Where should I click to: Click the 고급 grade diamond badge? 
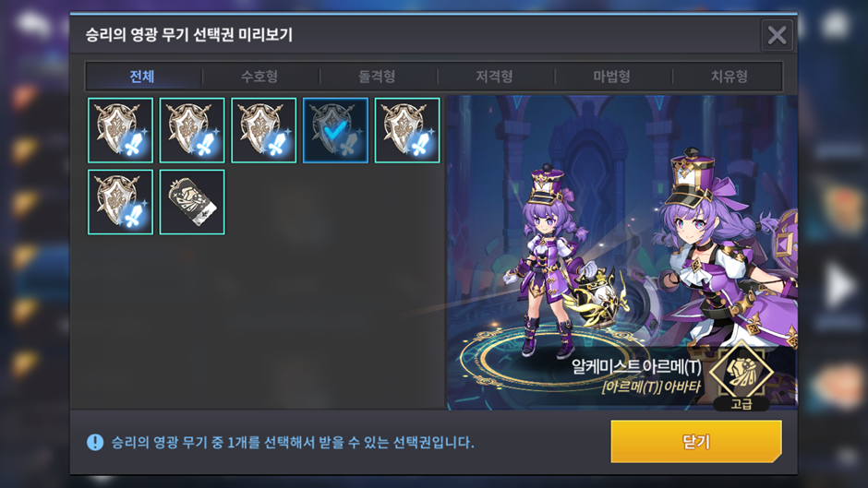click(x=741, y=375)
